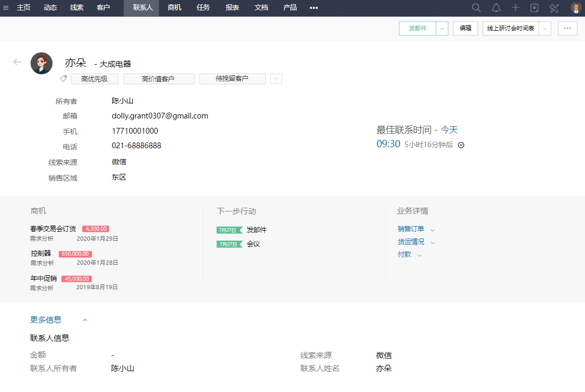Open the global search icon
The image size is (585, 392).
[476, 8]
